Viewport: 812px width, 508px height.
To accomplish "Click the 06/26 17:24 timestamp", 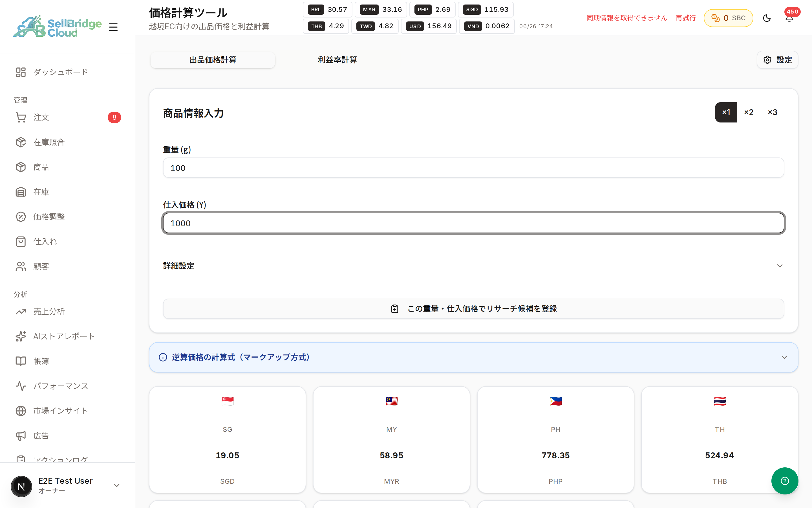I will coord(536,26).
